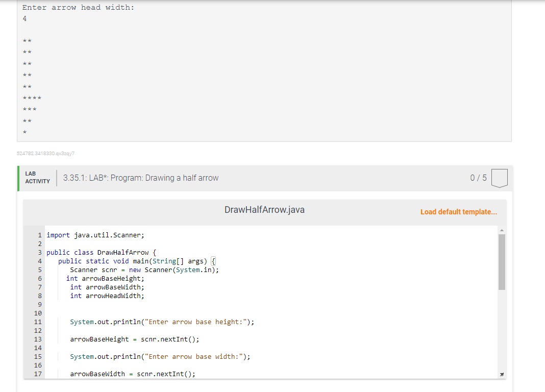545x392 pixels.
Task: Select the typed input value 4 in console
Action: pos(24,18)
